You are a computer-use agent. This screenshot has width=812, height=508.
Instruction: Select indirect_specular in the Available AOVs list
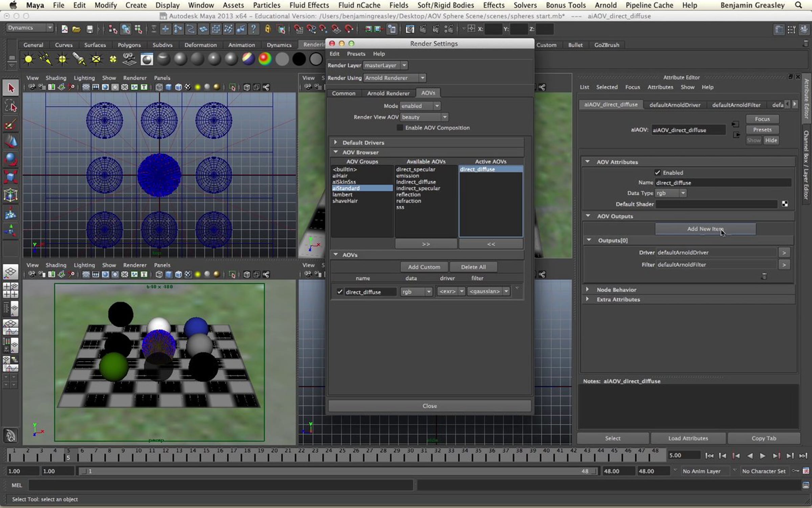pyautogui.click(x=418, y=188)
